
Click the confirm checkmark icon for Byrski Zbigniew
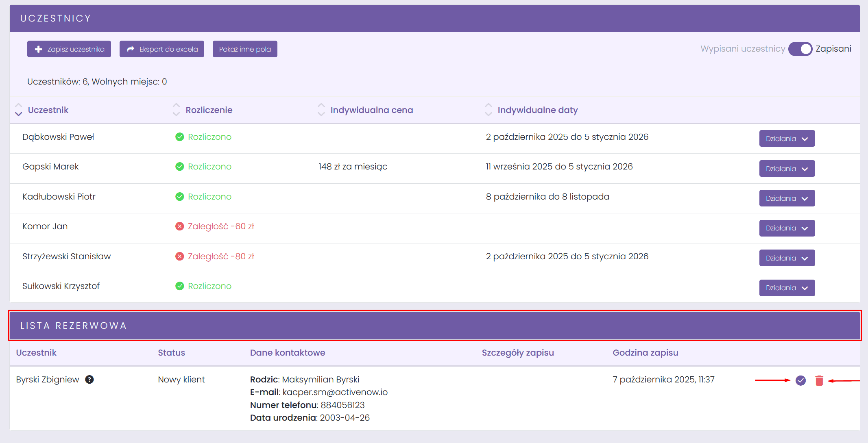pos(800,380)
